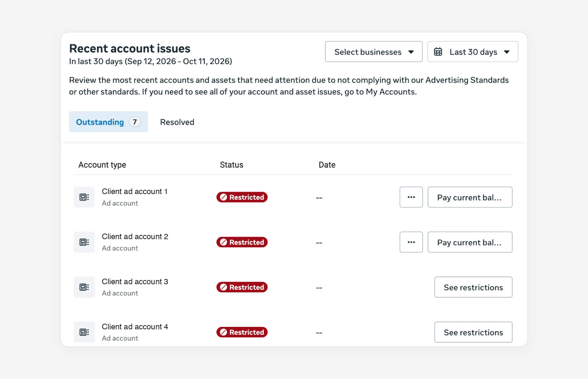Pay current balance for Client ad account 1
Image resolution: width=588 pixels, height=379 pixels.
click(470, 197)
